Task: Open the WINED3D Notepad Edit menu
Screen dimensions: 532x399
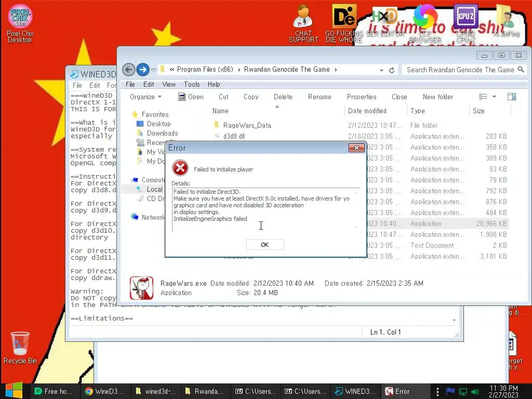Action: (95, 86)
